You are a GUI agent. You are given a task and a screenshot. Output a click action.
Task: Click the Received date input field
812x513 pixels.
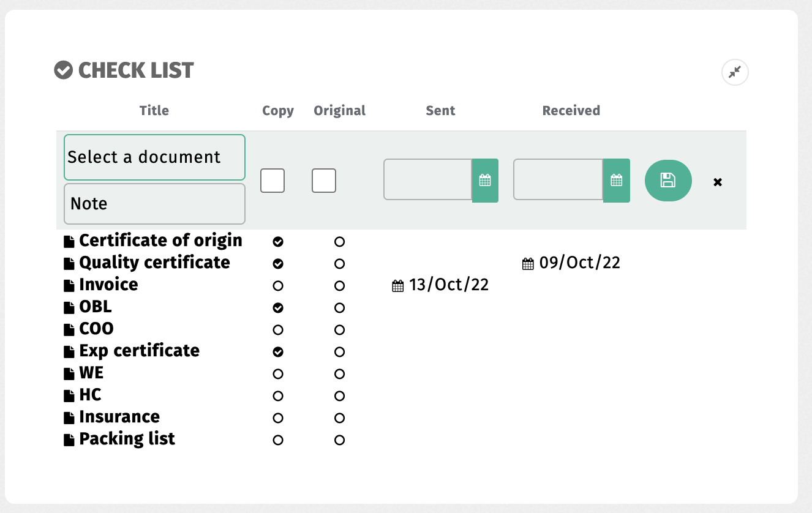[x=558, y=179]
